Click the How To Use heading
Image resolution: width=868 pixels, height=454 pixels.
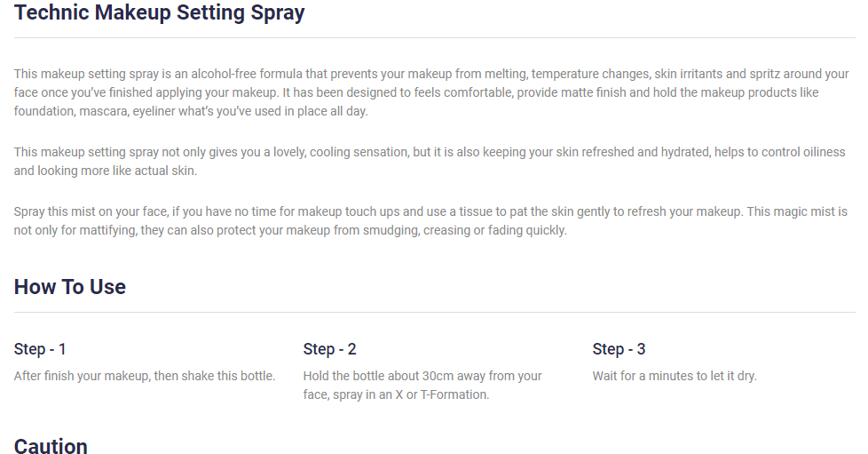click(x=70, y=287)
